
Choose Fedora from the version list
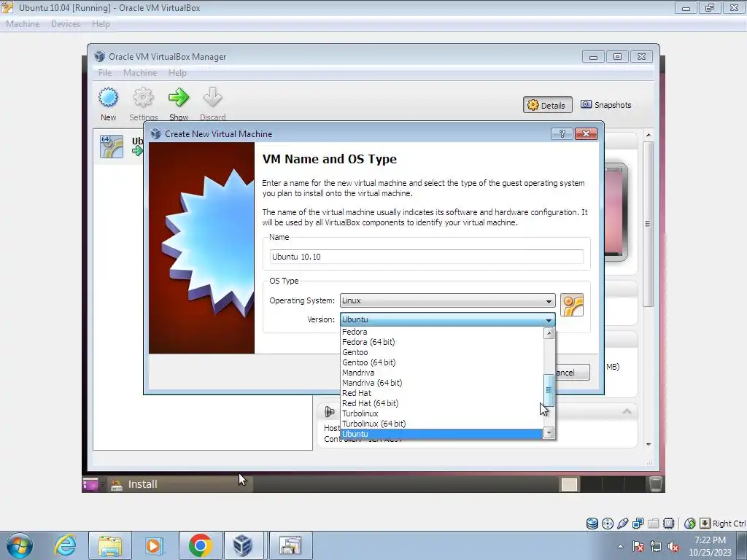441,332
